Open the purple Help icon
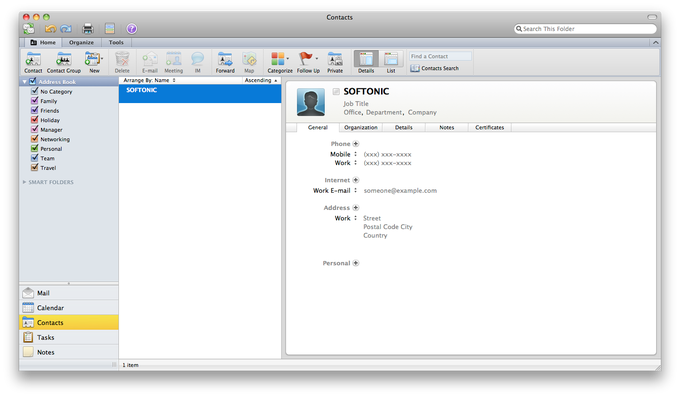Screen dimensions: 680x397 point(132,29)
